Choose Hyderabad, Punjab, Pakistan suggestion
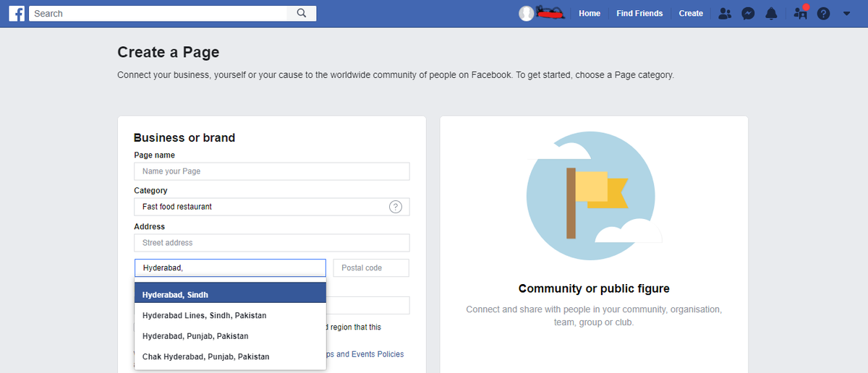Viewport: 868px width, 373px height. click(230, 336)
